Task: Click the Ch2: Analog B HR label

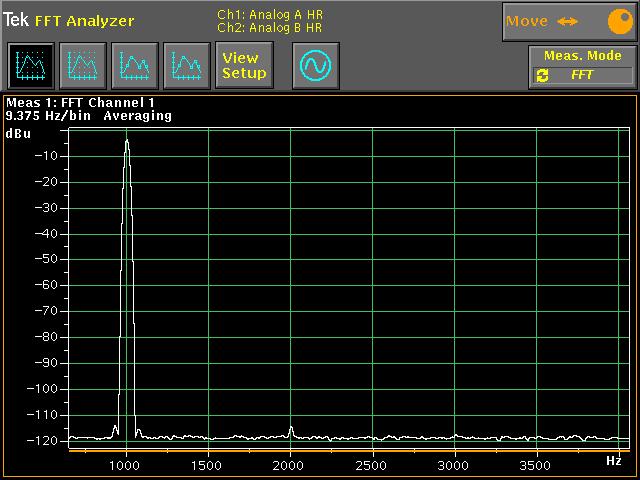Action: pos(270,27)
